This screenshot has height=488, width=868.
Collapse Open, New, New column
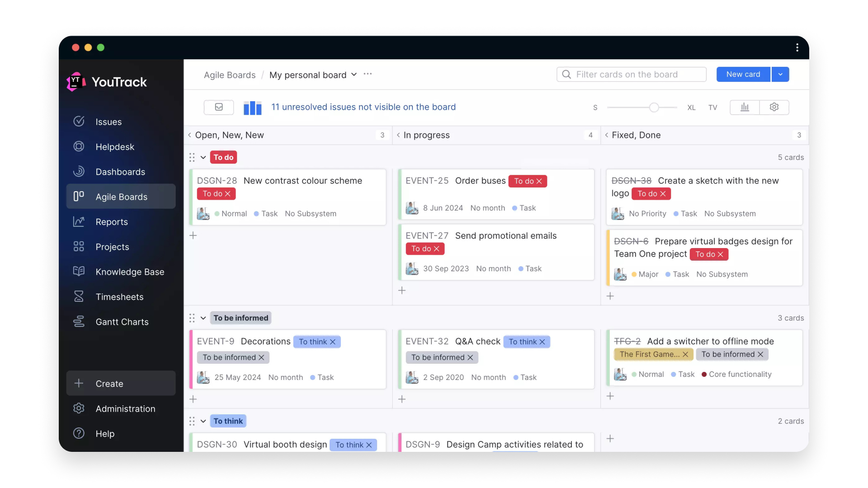click(190, 135)
